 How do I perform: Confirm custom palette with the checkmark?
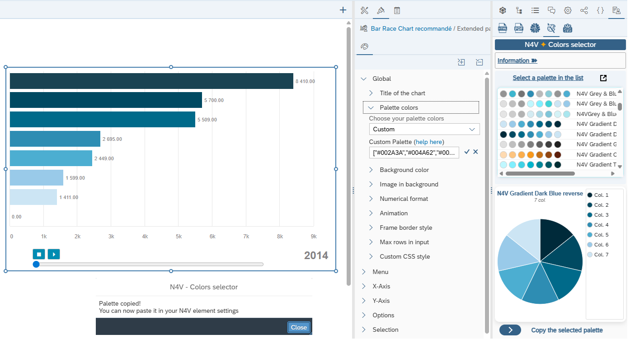[x=467, y=152]
